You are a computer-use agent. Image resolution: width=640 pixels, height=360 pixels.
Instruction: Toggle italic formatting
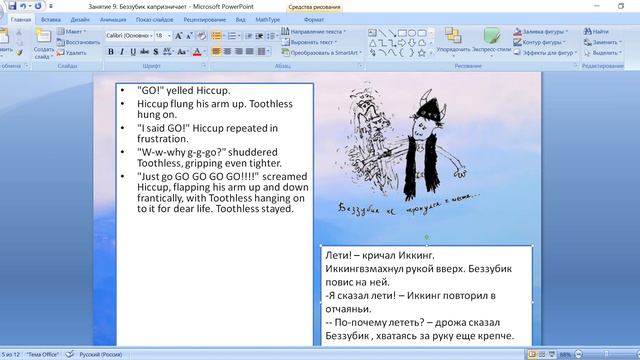click(122, 52)
